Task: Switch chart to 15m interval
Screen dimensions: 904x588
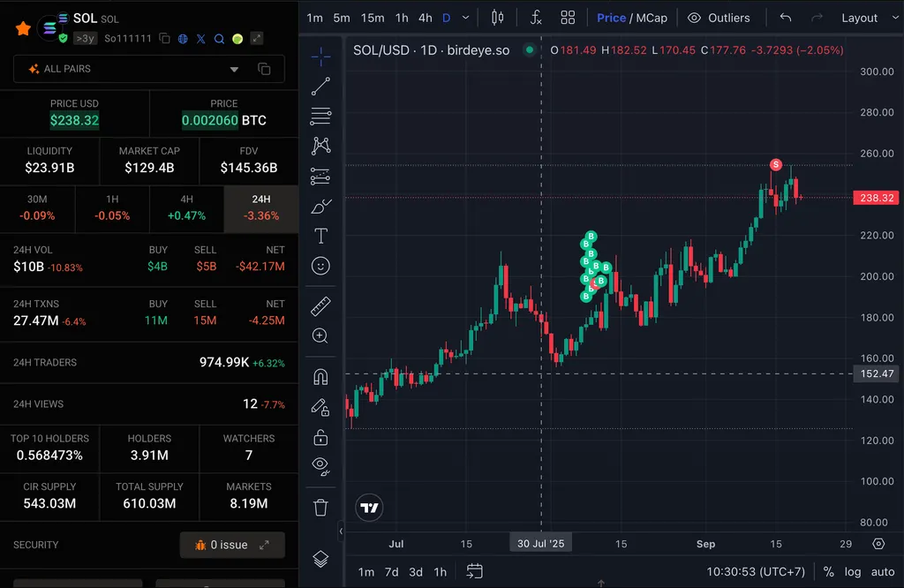Action: (x=373, y=18)
